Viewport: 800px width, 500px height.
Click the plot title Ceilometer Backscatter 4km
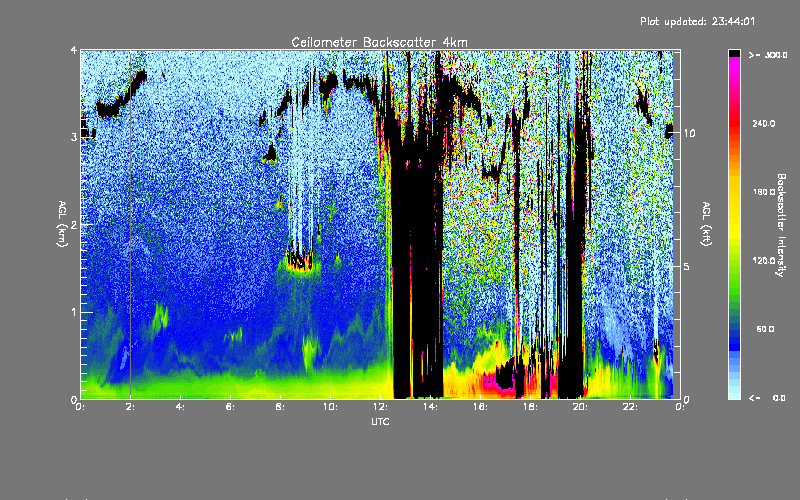pos(379,42)
